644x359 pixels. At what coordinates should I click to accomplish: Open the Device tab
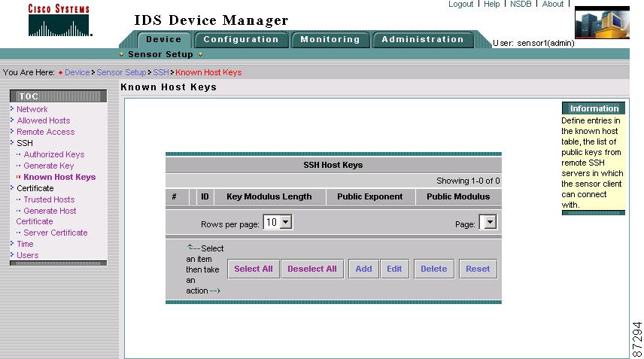click(164, 39)
